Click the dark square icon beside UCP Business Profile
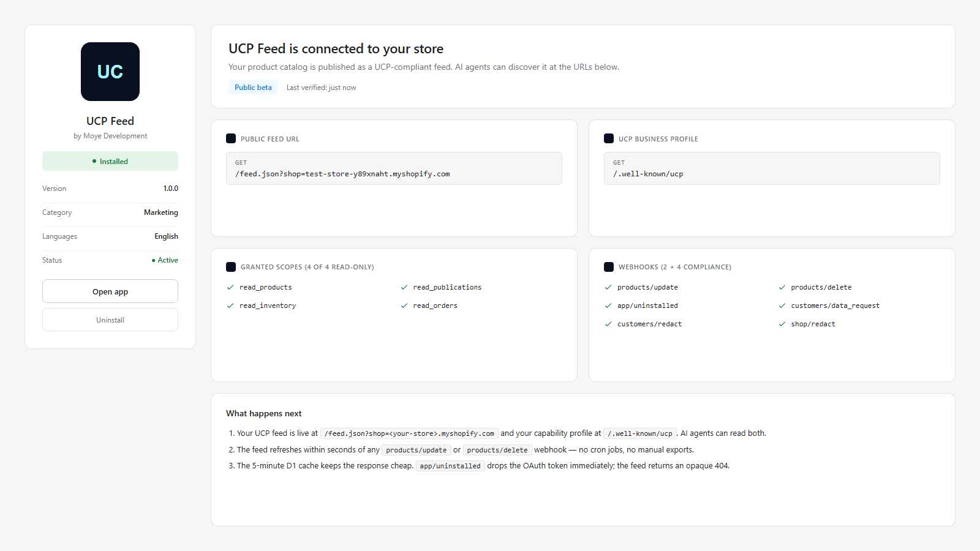Screen dimensions: 980x551 [609, 138]
